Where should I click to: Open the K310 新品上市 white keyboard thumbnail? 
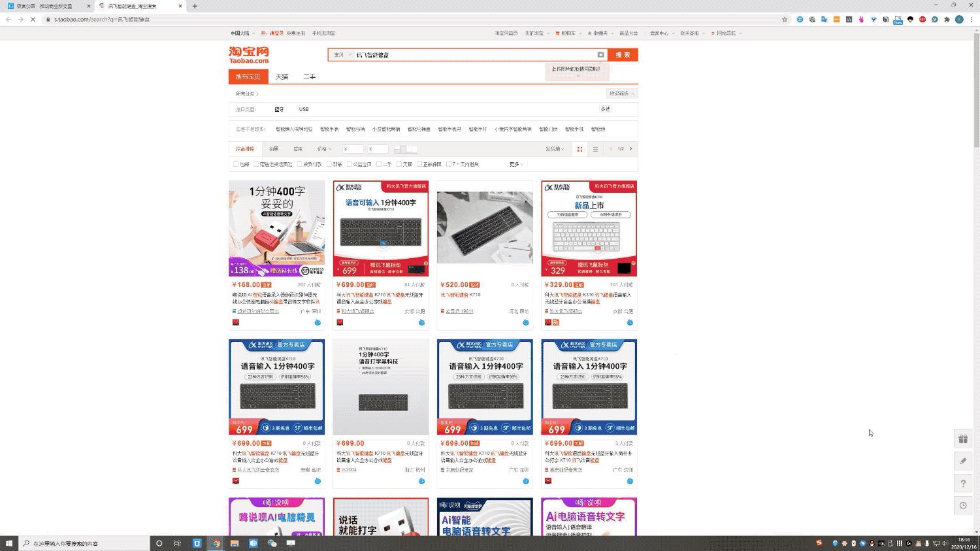pyautogui.click(x=589, y=229)
